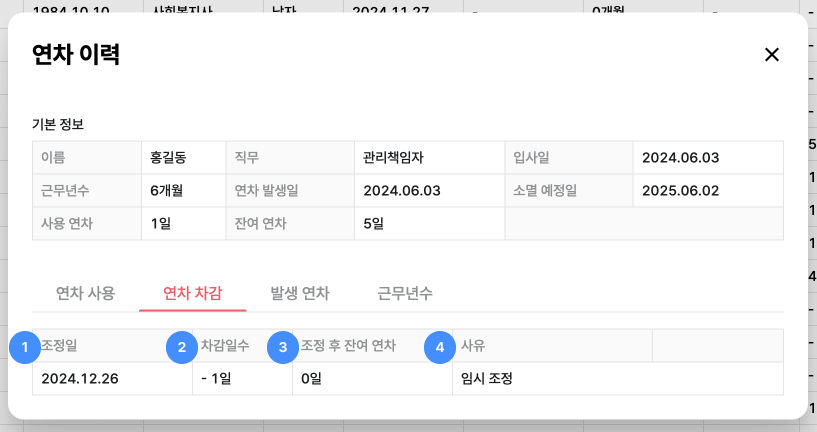Click the blue number 3 badge

[x=283, y=347]
